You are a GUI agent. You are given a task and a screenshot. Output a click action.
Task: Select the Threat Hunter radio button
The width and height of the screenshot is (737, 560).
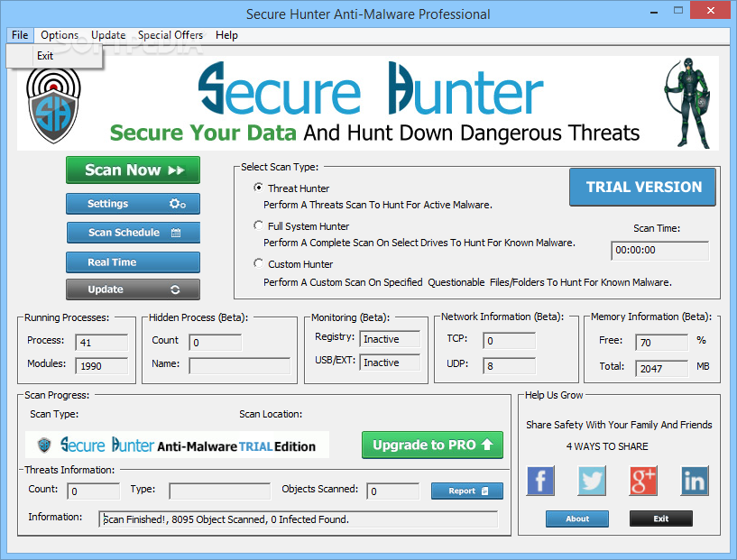coord(259,188)
